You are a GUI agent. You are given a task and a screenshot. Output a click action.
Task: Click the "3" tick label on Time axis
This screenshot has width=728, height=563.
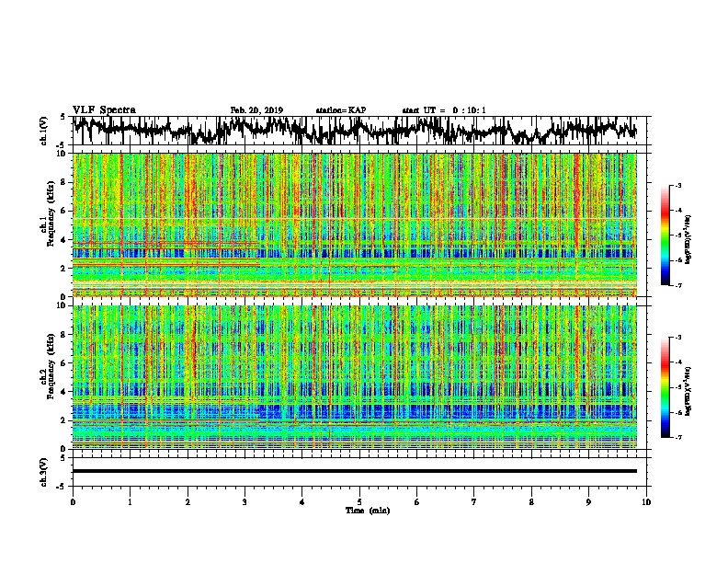pyautogui.click(x=245, y=502)
